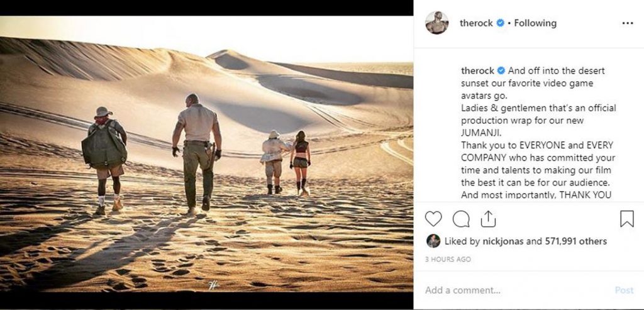Open therock username in the caption
644x310 pixels.
point(478,70)
